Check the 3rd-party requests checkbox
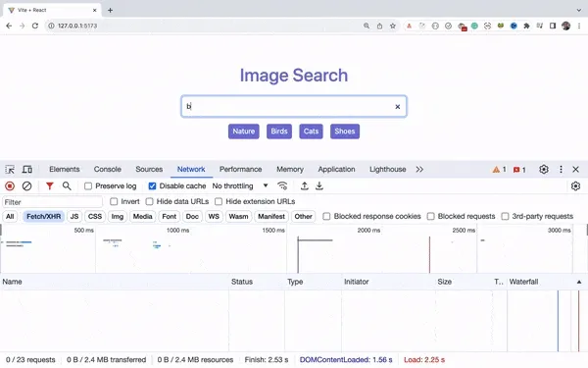This screenshot has width=588, height=368. coord(505,216)
